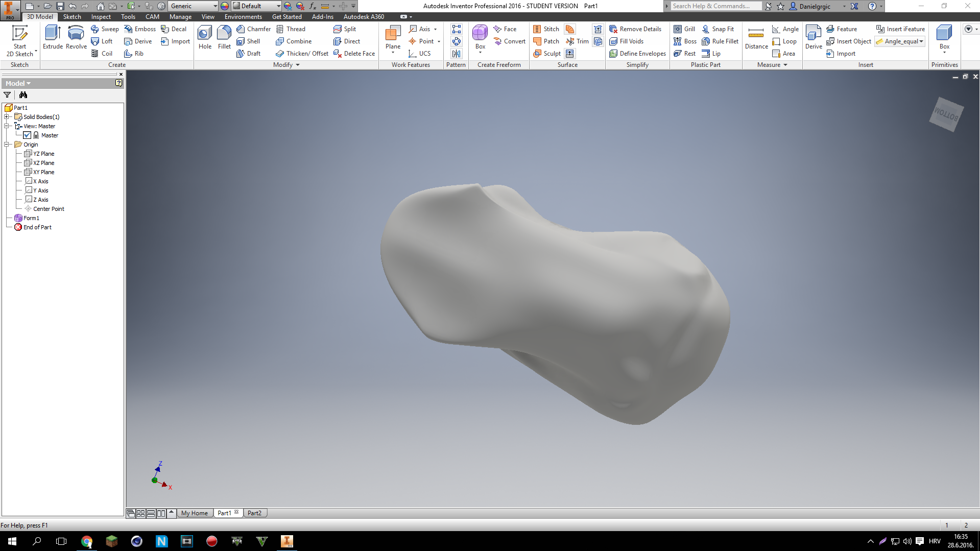Screen dimensions: 980x551
Task: Select Thicken/Offset tool
Action: (302, 54)
